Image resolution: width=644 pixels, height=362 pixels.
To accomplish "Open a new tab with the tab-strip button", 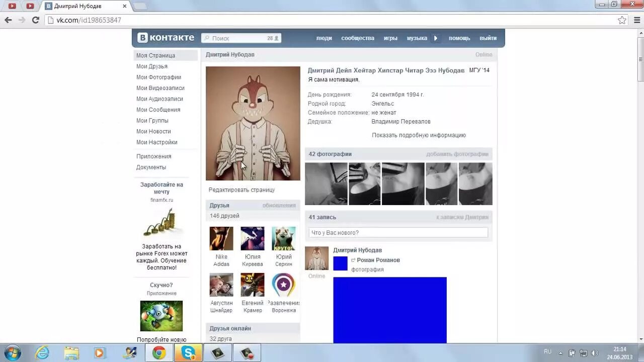I will click(x=140, y=6).
